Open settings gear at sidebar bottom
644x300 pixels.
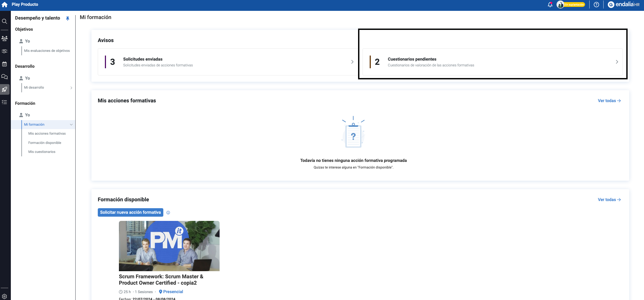(4, 296)
